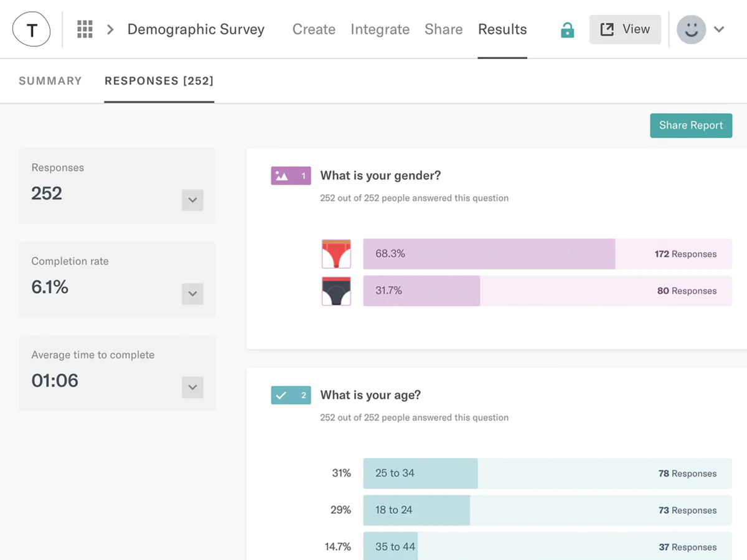747x560 pixels.
Task: Click the green padlock icon
Action: pyautogui.click(x=567, y=30)
